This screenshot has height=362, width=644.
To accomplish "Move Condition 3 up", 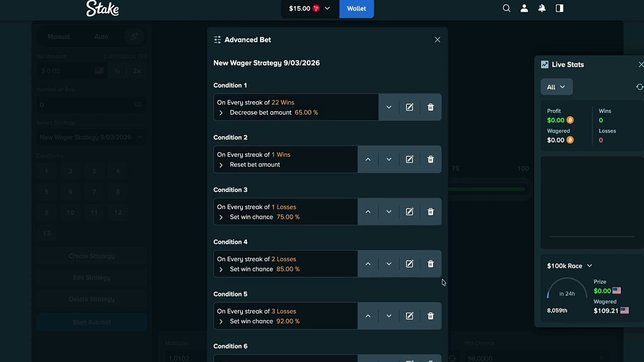I will pyautogui.click(x=368, y=212).
